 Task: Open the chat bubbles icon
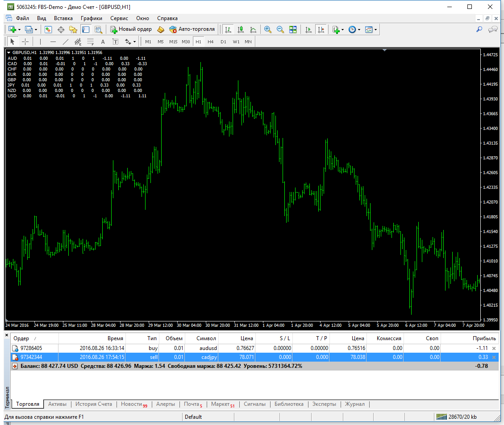pos(493,29)
